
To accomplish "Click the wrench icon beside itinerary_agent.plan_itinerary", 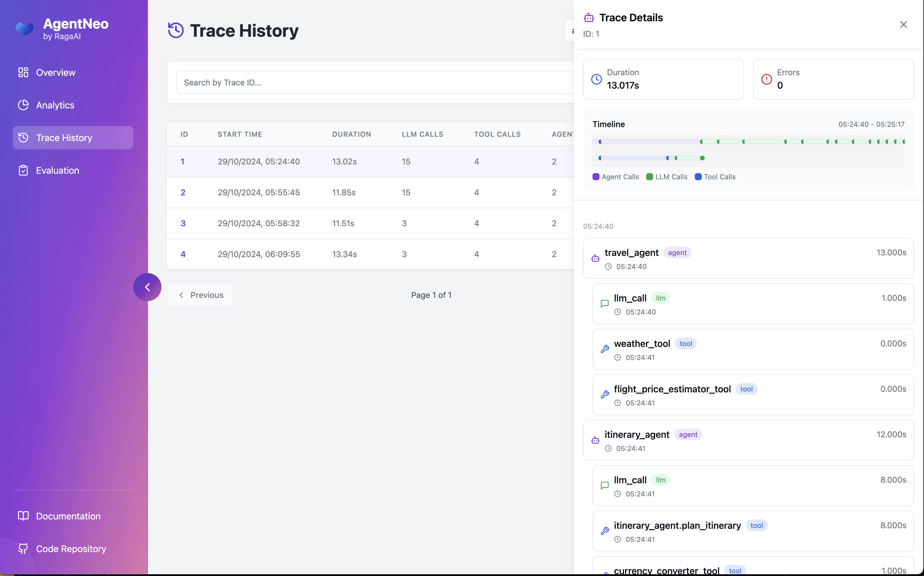I will [x=604, y=531].
